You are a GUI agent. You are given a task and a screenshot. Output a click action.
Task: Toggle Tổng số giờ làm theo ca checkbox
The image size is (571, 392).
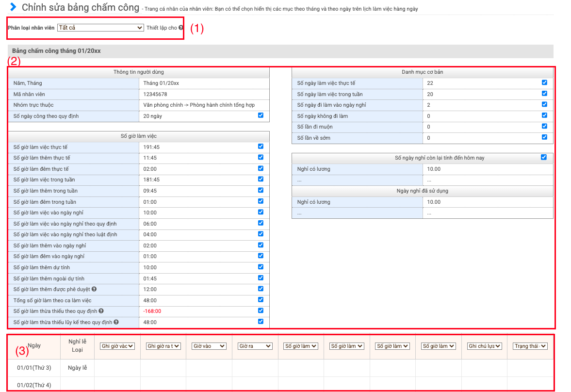(261, 300)
